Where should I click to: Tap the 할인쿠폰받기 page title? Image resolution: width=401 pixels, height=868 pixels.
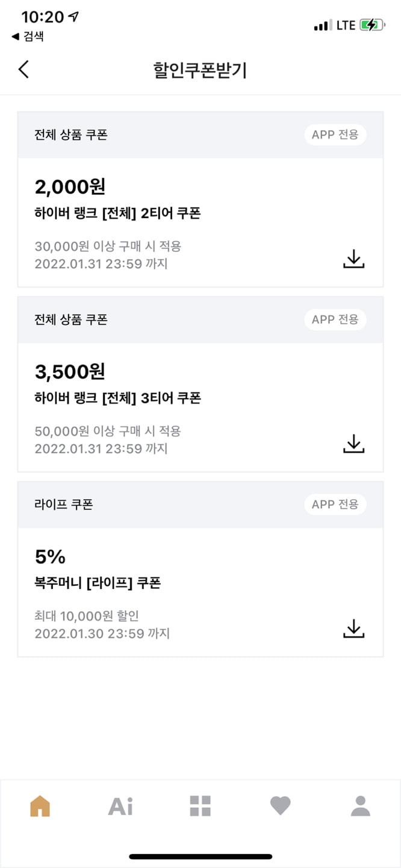tap(200, 70)
